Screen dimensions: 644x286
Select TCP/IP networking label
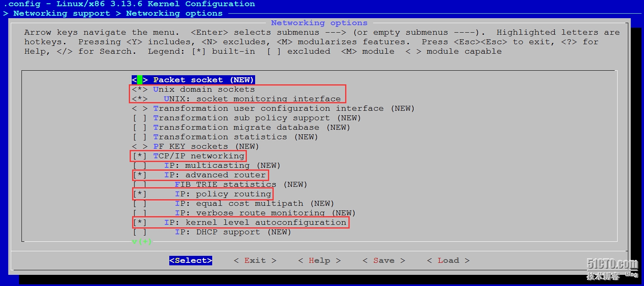click(x=199, y=156)
